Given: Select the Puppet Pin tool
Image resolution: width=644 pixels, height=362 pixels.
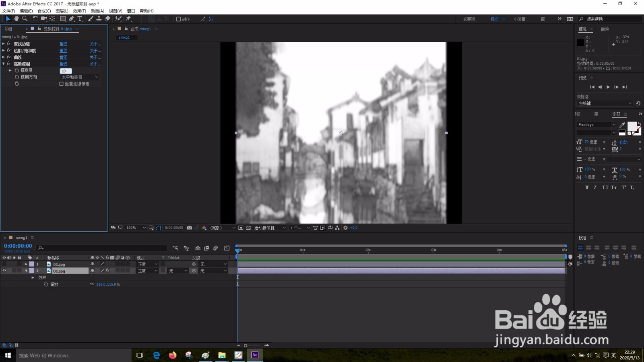Looking at the screenshot, I should 128,19.
